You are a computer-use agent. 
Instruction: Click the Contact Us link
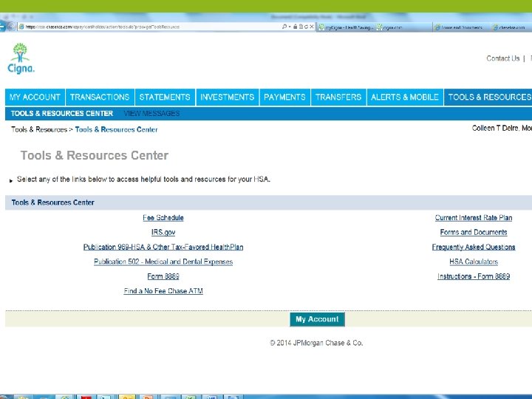[503, 58]
